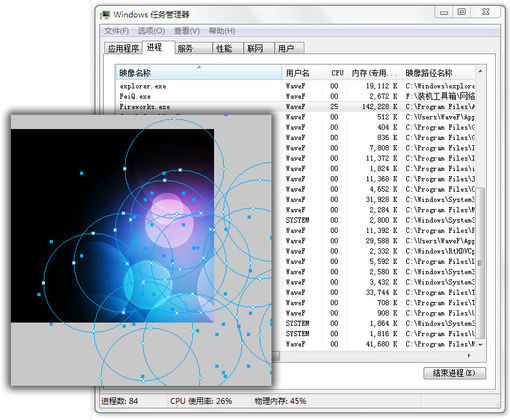This screenshot has width=510, height=420.
Task: Close the Task Manager window
Action: point(486,12)
